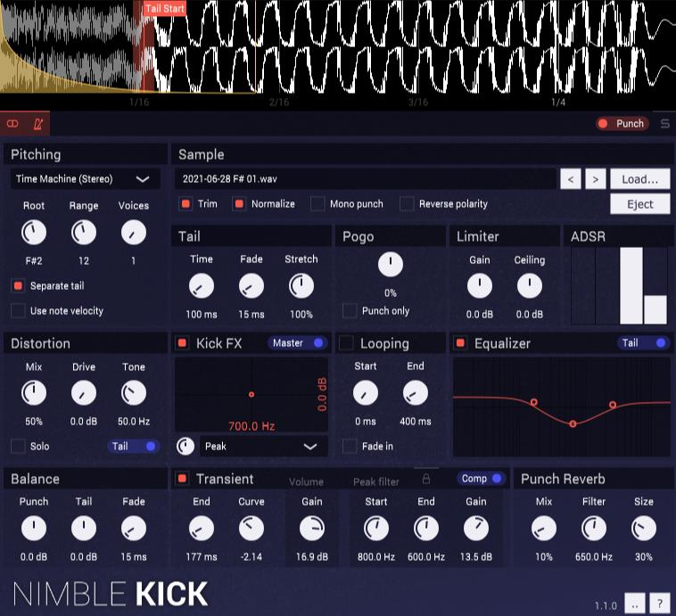
Task: Disable the Trim checkbox
Action: click(x=185, y=204)
